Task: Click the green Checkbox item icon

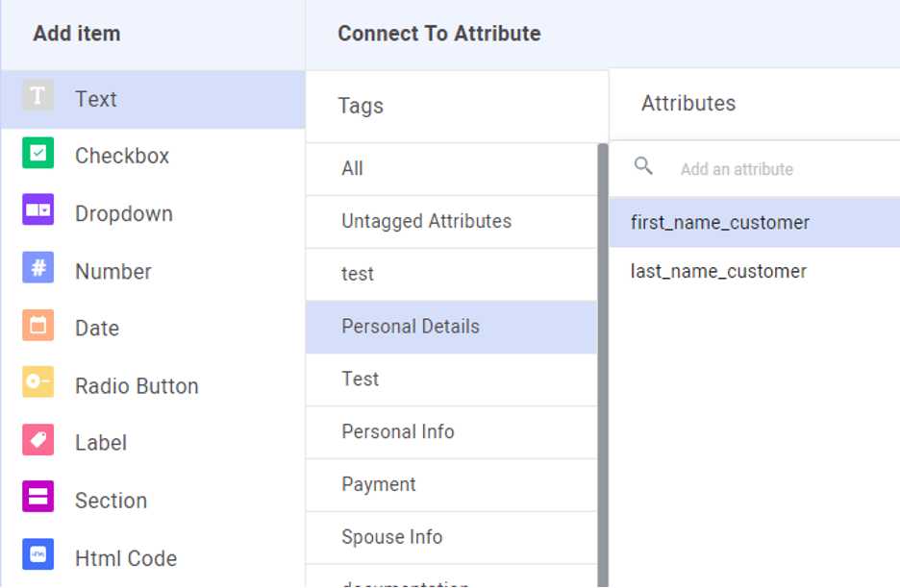Action: click(38, 154)
